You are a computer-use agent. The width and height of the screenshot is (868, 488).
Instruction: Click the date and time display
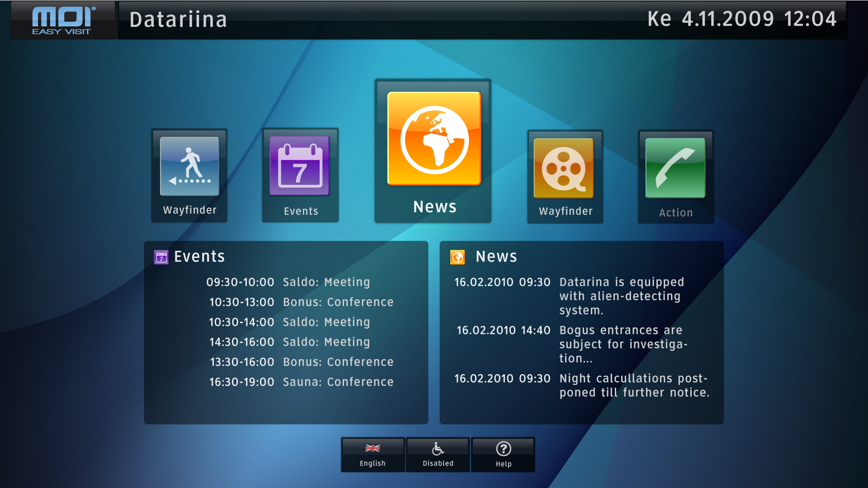pos(741,19)
